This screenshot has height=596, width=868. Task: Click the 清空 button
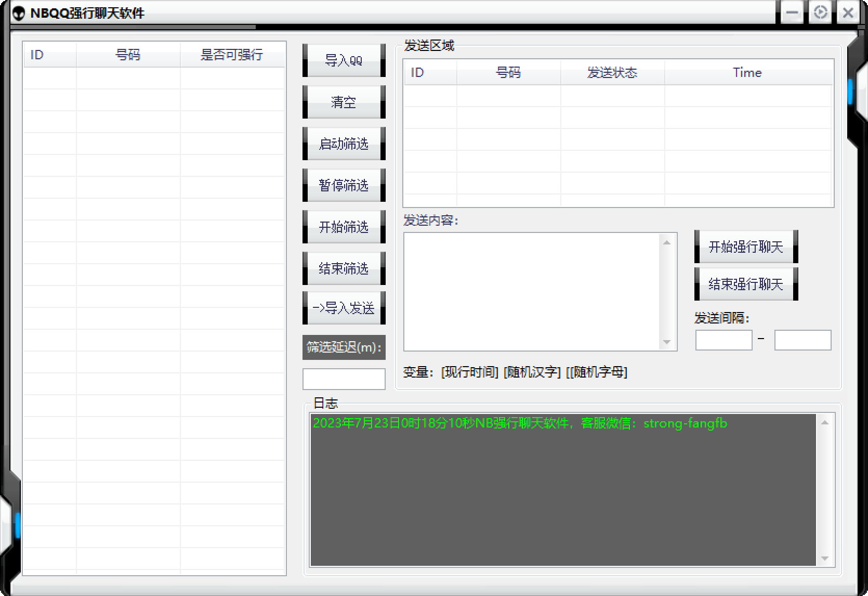344,102
